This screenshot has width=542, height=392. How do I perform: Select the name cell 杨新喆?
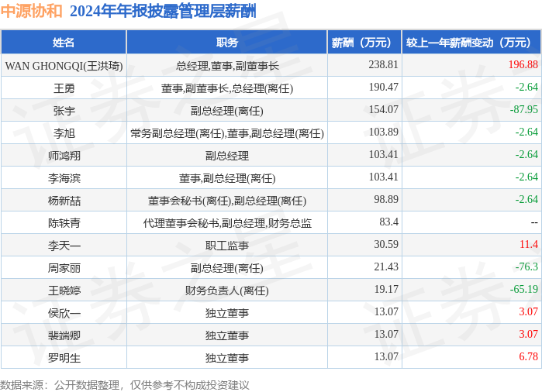tap(64, 201)
